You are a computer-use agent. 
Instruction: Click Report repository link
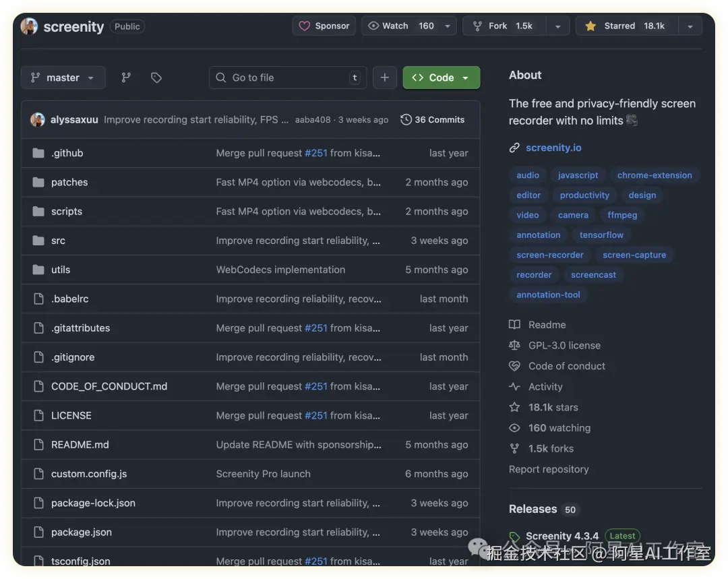549,469
